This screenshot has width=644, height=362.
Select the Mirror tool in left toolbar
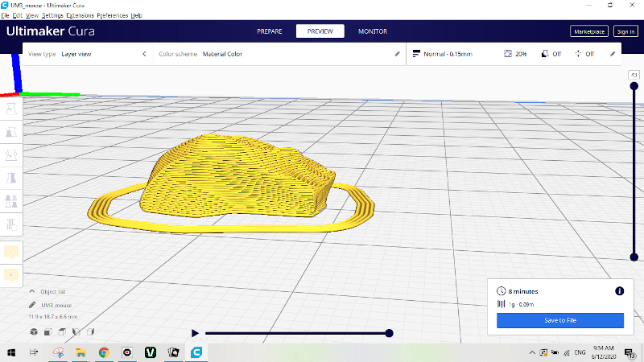[x=11, y=178]
